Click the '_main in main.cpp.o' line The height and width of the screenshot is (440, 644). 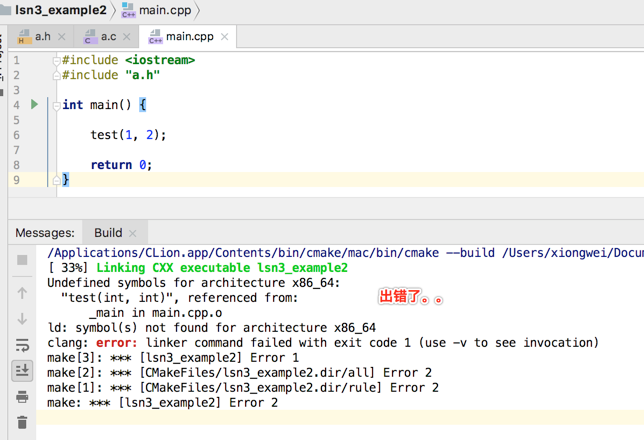(155, 313)
